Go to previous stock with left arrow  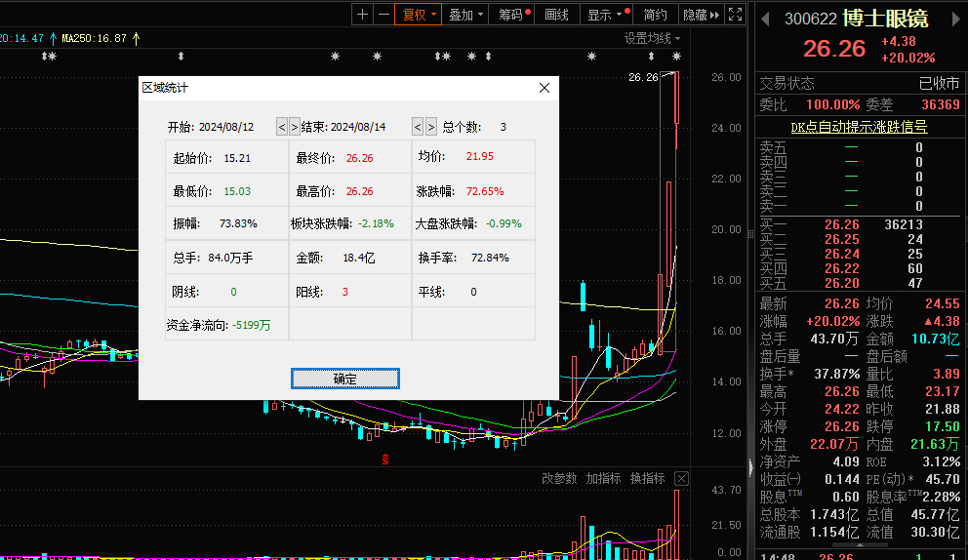pos(765,20)
